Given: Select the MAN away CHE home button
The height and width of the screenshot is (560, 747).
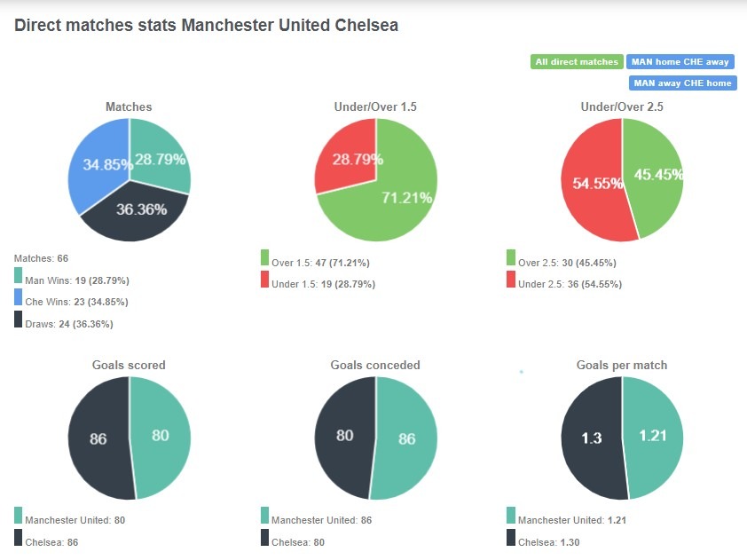Looking at the screenshot, I should [682, 83].
